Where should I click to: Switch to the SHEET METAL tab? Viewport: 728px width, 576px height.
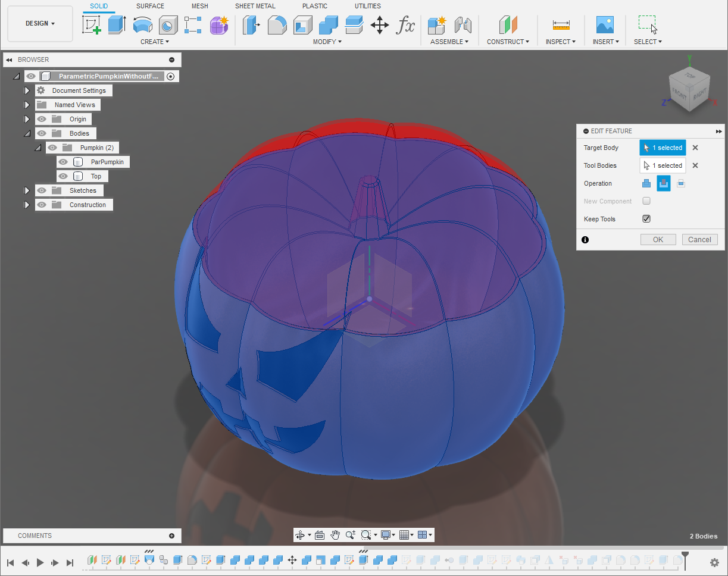coord(255,6)
